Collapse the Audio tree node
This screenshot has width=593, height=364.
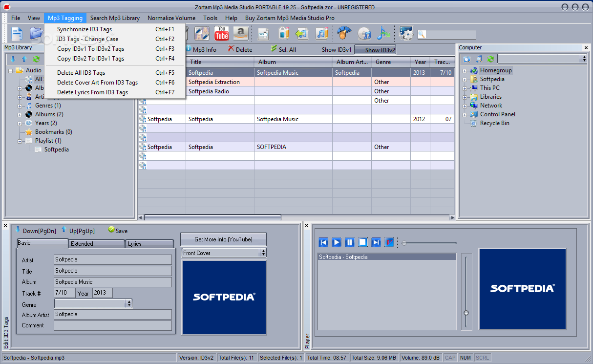click(x=11, y=70)
